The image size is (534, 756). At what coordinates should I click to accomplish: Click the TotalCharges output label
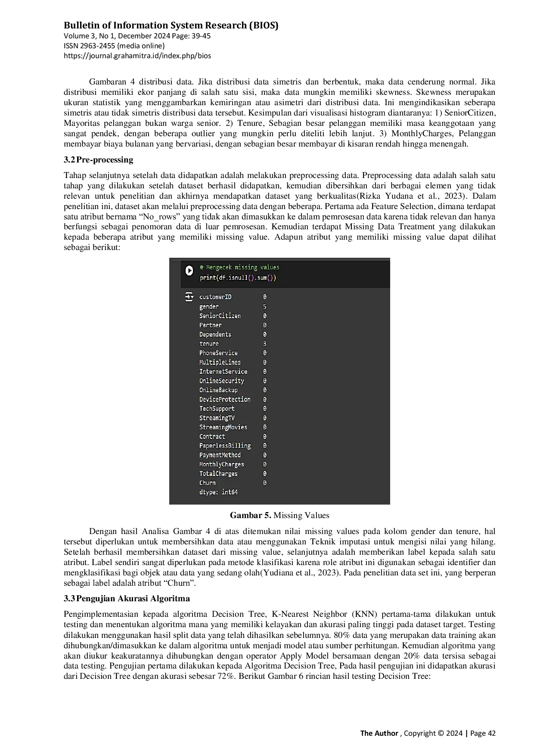218,474
